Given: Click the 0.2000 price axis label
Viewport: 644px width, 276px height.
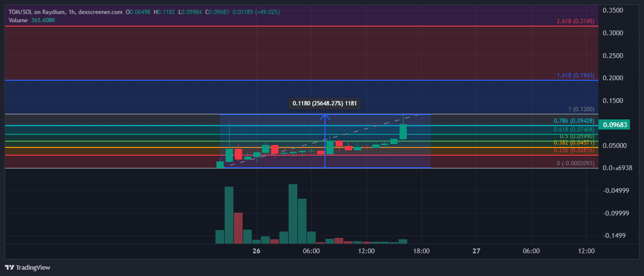Looking at the screenshot, I should pyautogui.click(x=613, y=78).
